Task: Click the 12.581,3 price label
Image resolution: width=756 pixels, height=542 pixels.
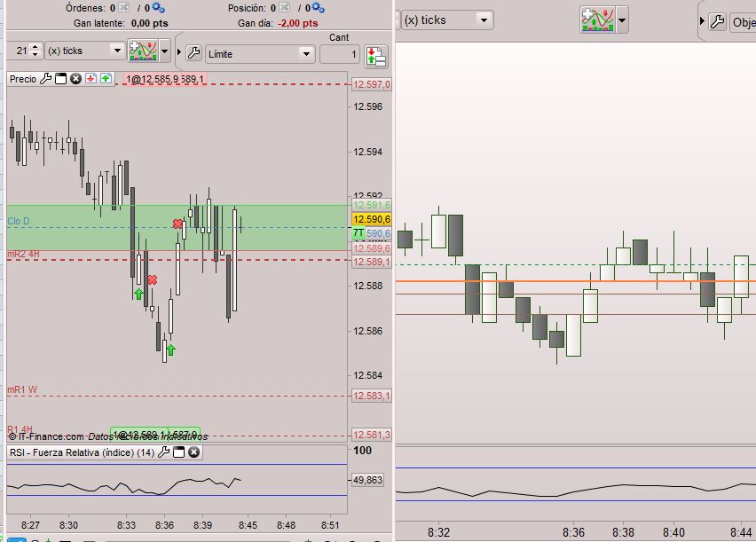Action: click(371, 435)
